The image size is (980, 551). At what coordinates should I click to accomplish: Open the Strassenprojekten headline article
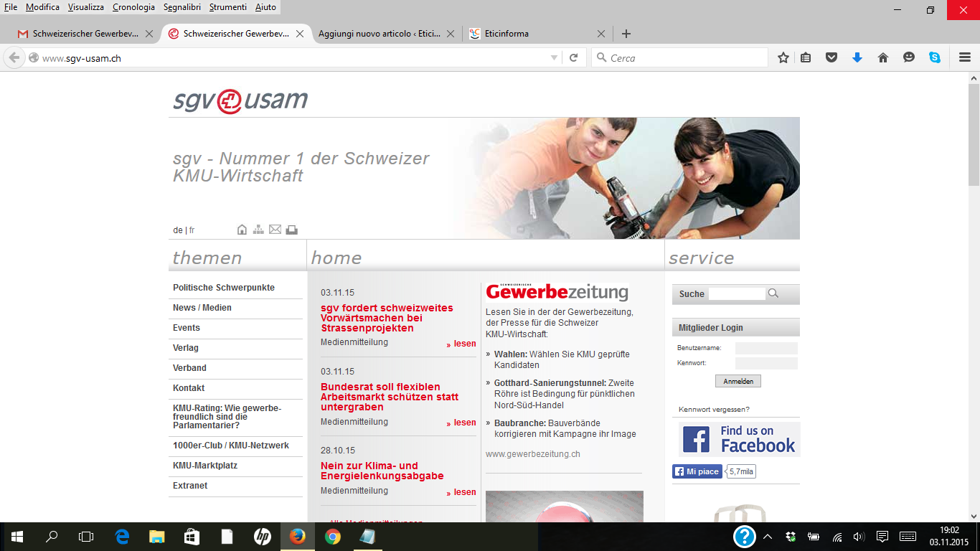pos(387,318)
